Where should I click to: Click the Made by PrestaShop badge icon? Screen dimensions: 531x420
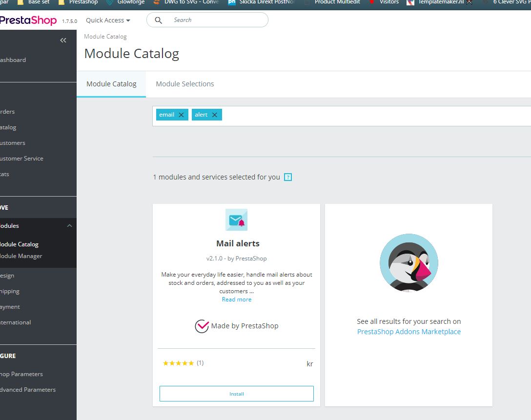coord(202,326)
